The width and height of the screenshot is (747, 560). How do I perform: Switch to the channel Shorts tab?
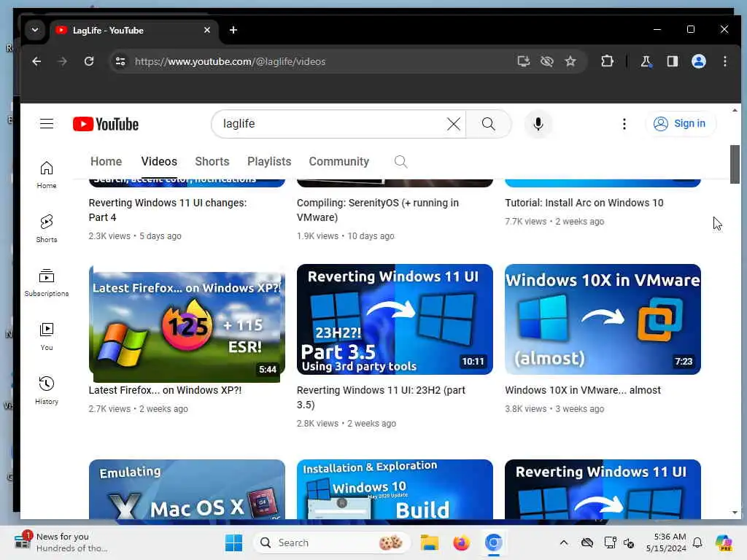(212, 161)
